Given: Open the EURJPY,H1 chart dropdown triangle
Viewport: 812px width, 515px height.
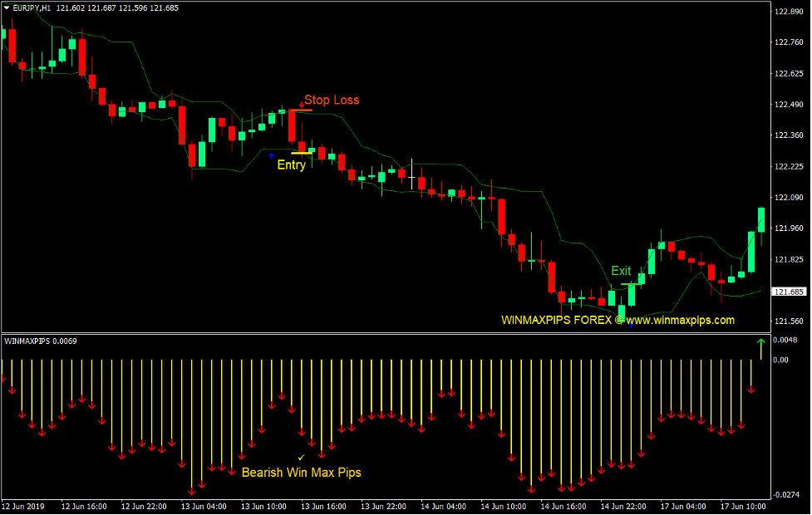Looking at the screenshot, I should (8, 7).
